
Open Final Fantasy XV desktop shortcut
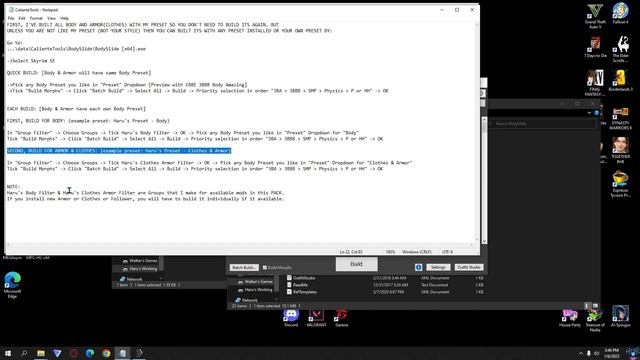point(595,83)
